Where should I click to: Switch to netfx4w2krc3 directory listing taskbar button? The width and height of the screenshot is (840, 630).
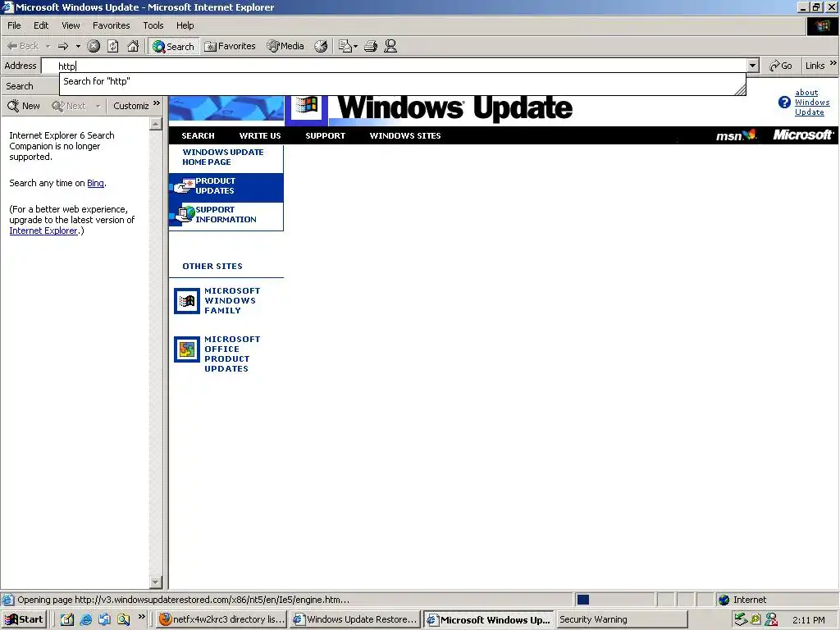coord(221,619)
